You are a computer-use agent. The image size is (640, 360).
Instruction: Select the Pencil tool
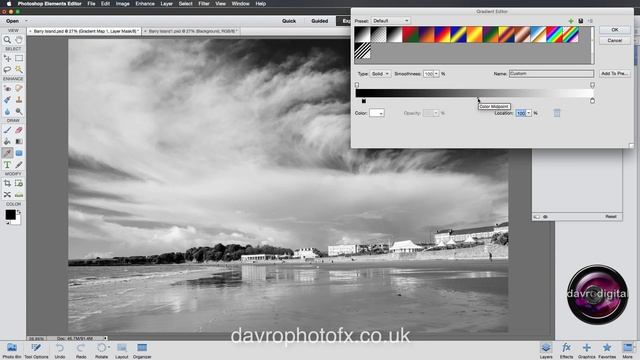19,164
